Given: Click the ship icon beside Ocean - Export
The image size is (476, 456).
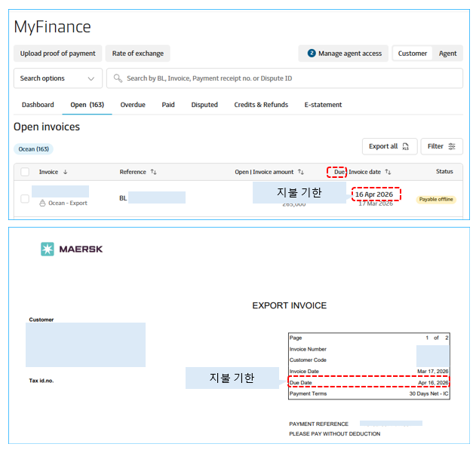Looking at the screenshot, I should [x=42, y=203].
